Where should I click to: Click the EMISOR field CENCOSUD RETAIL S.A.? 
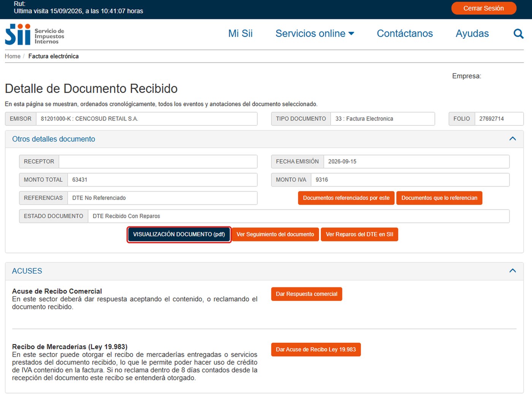coord(147,119)
